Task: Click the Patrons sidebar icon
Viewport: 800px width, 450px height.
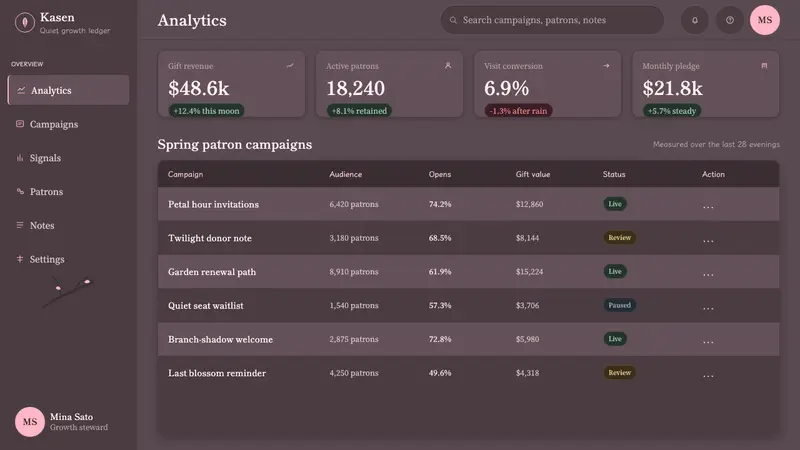Action: click(x=20, y=191)
